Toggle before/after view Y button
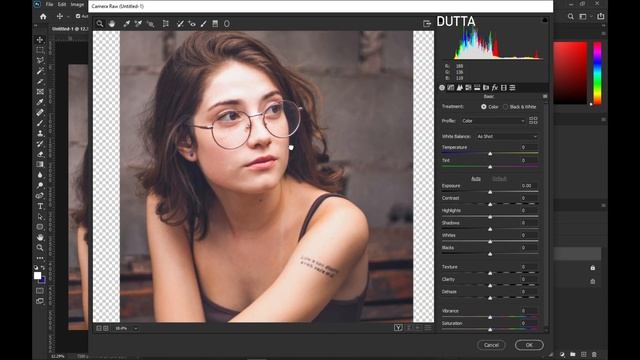This screenshot has width=640, height=360. coord(398,328)
